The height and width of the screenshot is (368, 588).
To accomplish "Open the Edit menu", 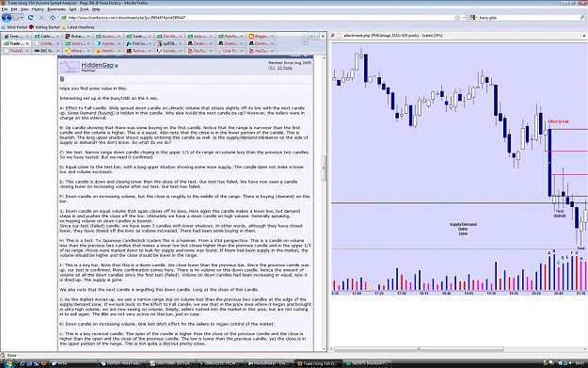I will tap(14, 9).
